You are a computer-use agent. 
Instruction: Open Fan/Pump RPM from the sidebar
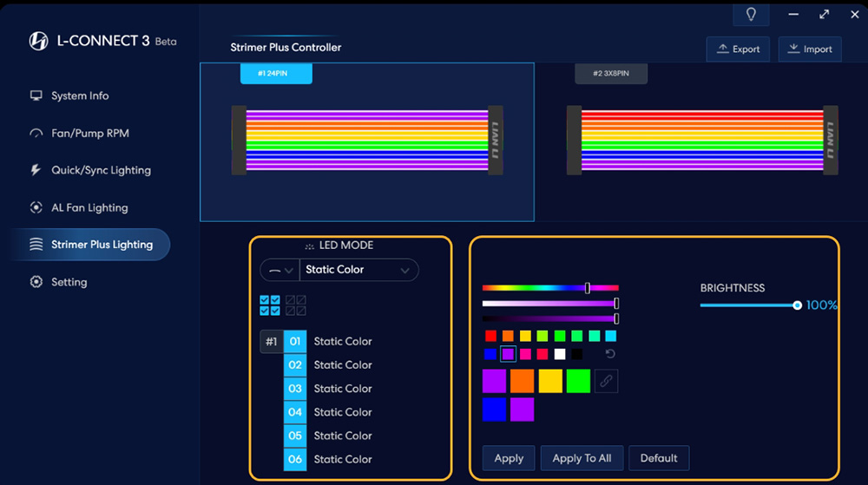[x=89, y=134]
